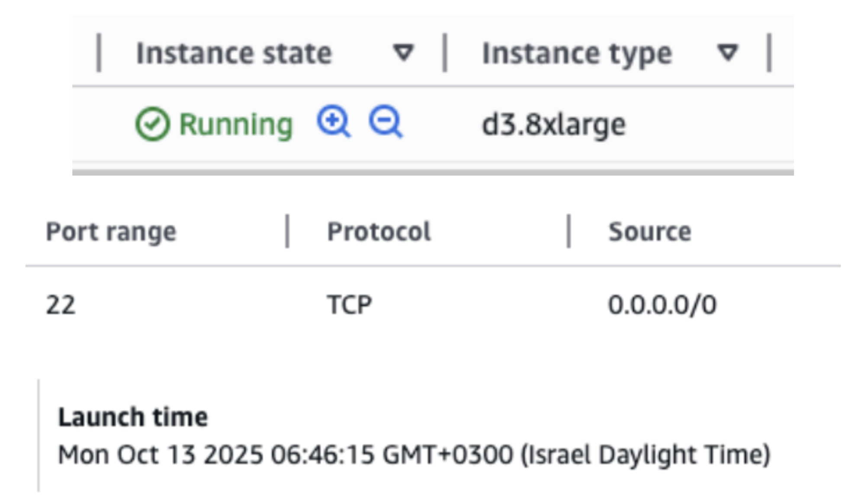Select the port 22 cell
Screen dimensions: 848x504
pos(61,305)
